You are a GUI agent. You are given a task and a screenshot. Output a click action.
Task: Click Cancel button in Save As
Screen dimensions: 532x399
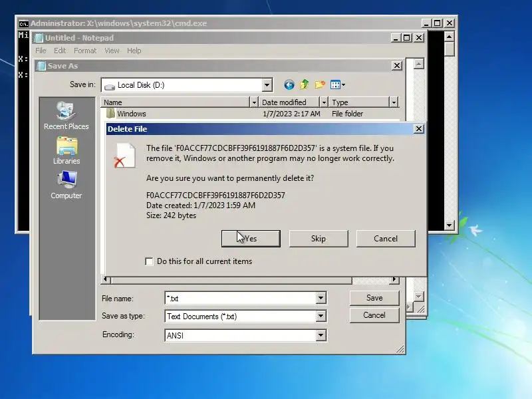[x=374, y=315]
